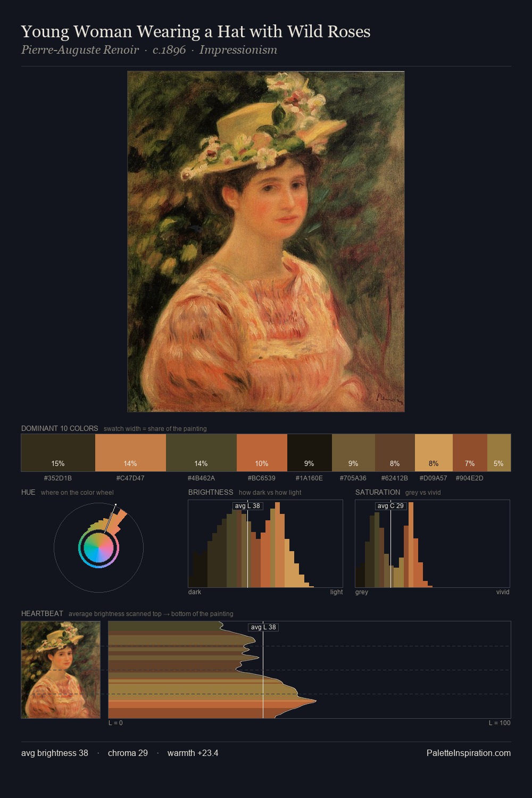Image resolution: width=532 pixels, height=798 pixels.
Task: Select the 10% orange swatch #BC6539
Action: point(262,453)
